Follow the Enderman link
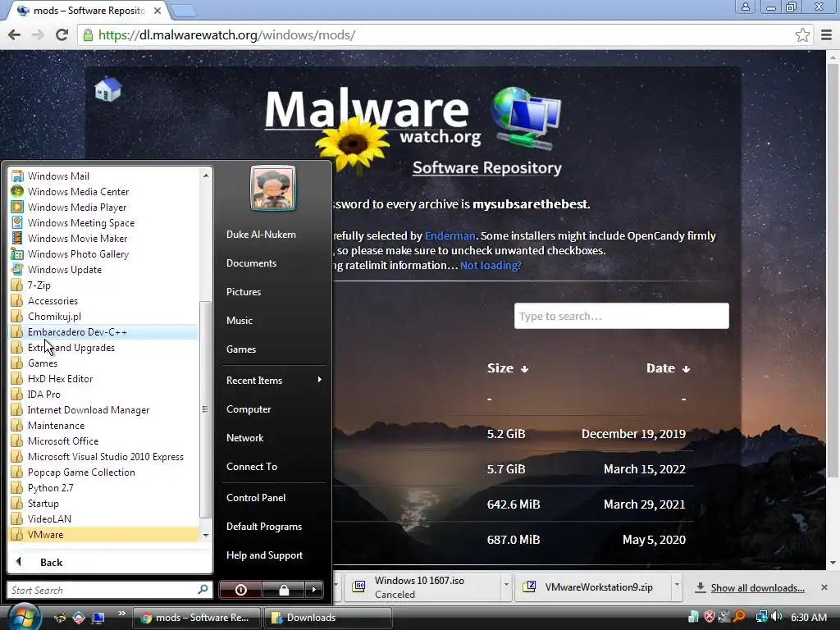The height and width of the screenshot is (630, 840). tap(450, 235)
